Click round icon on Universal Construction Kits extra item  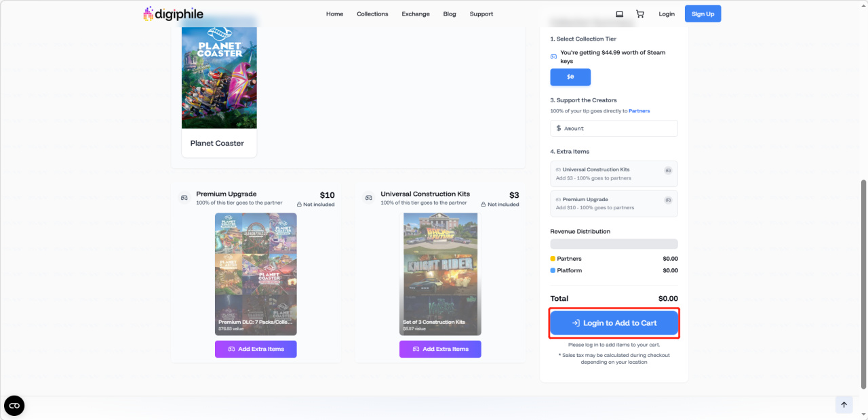[x=667, y=170]
